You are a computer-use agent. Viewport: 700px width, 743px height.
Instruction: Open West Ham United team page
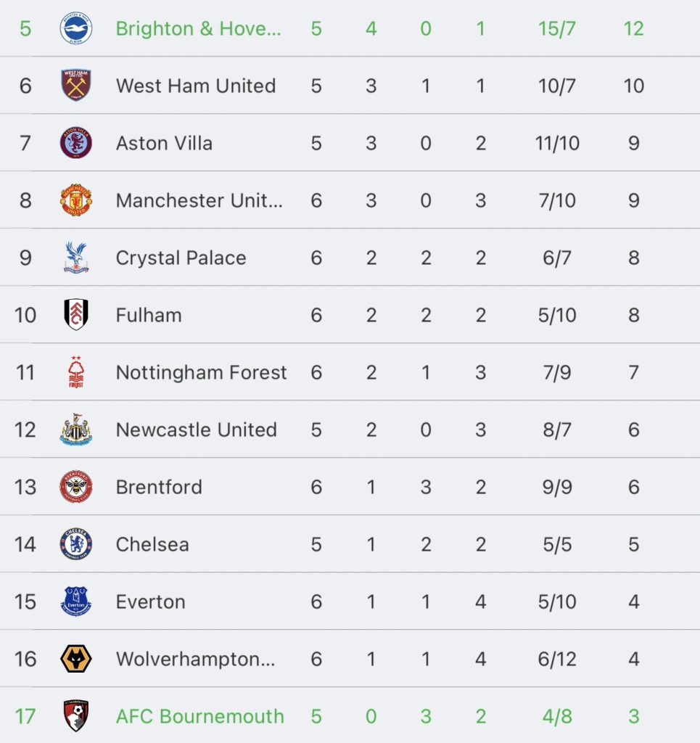click(x=196, y=86)
